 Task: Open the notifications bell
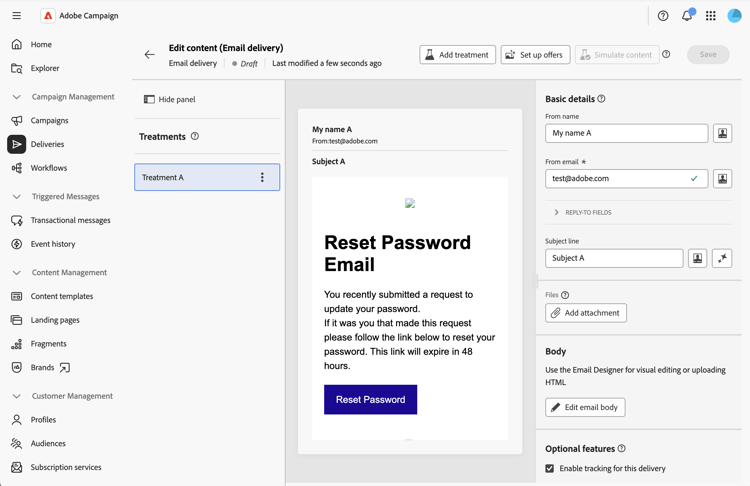pos(687,16)
